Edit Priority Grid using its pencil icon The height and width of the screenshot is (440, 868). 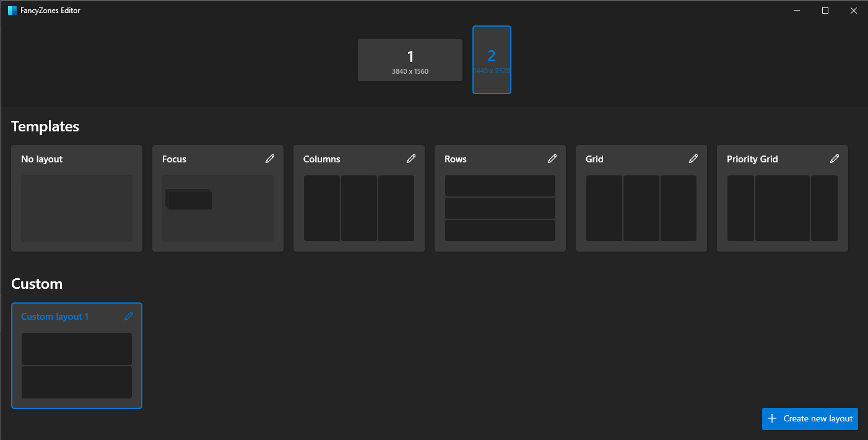835,159
